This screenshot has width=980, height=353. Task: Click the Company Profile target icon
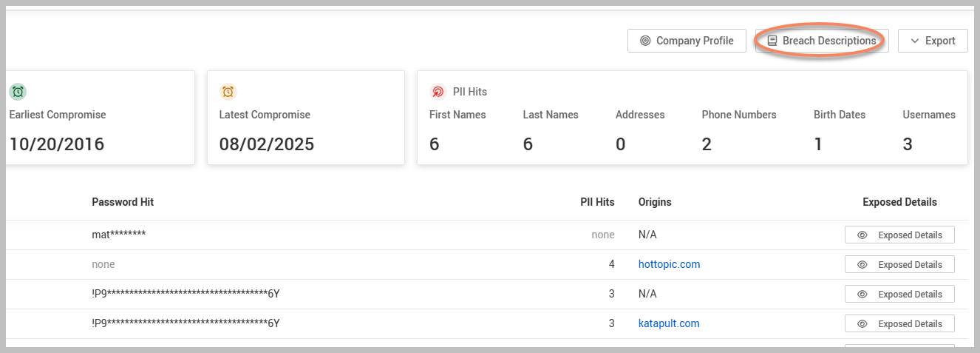645,41
